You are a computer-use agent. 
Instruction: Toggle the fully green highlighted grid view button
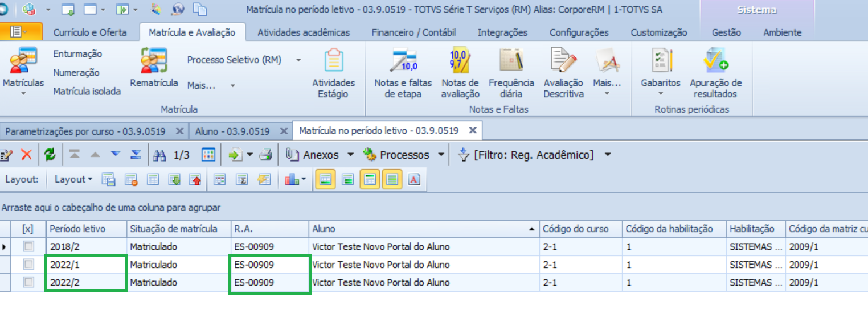pyautogui.click(x=392, y=180)
